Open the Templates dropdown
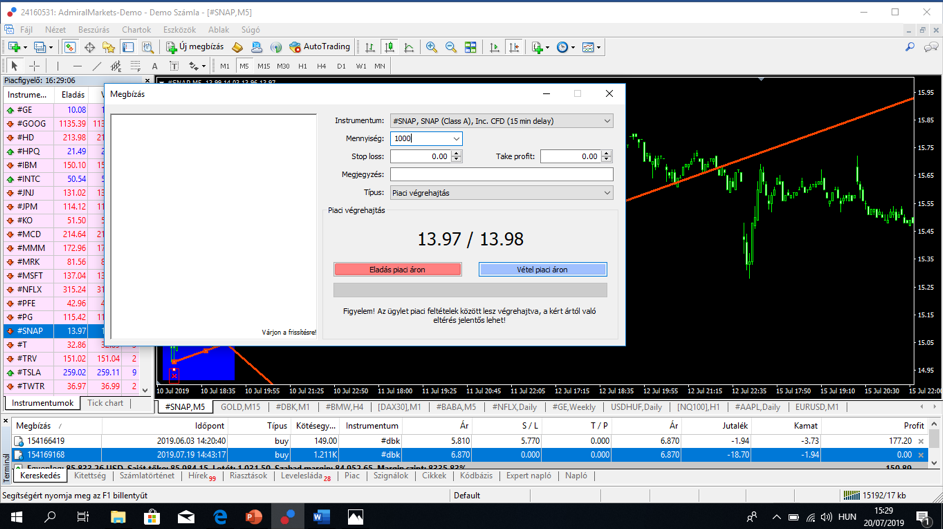The height and width of the screenshot is (529, 943). click(x=591, y=47)
